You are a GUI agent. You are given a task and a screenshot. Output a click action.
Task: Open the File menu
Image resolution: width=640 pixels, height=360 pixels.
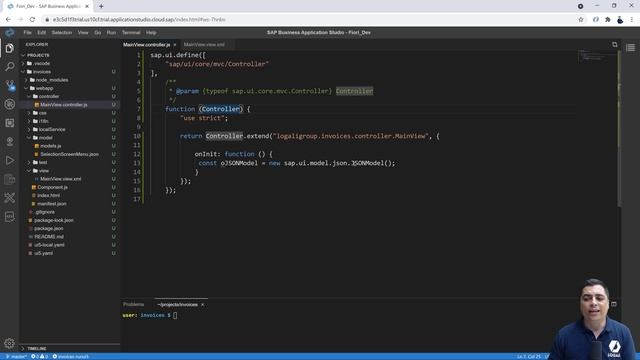(x=27, y=33)
